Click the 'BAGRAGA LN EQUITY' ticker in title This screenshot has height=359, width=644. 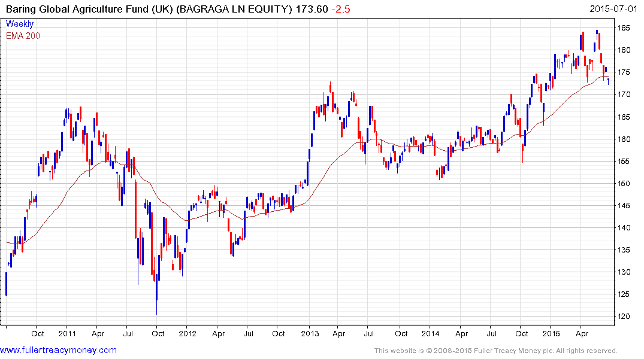pos(234,9)
